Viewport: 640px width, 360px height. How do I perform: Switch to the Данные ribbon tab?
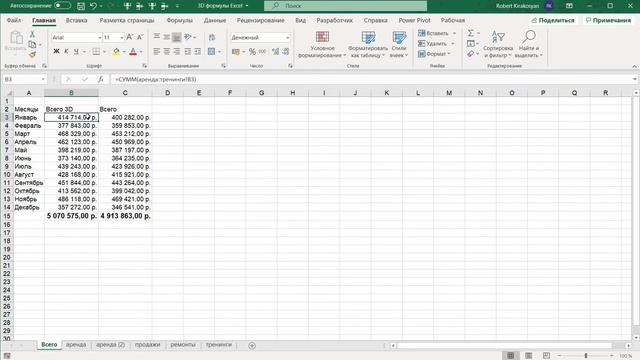[215, 20]
